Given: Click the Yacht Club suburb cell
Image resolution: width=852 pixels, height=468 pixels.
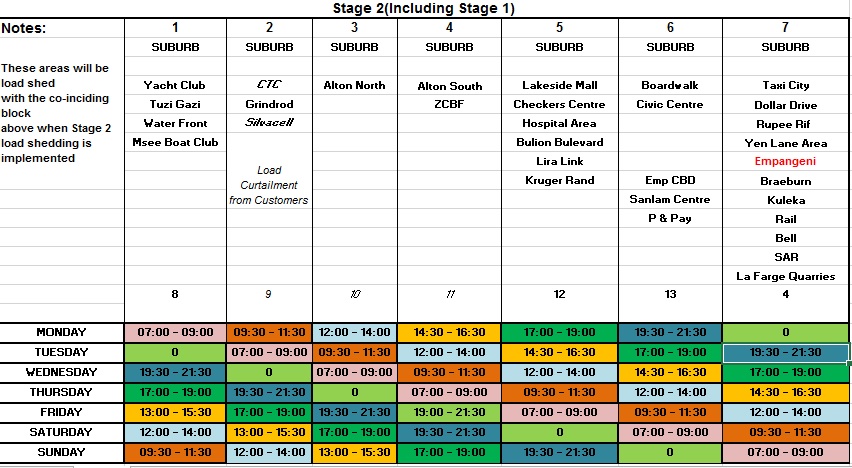Looking at the screenshot, I should tap(174, 86).
